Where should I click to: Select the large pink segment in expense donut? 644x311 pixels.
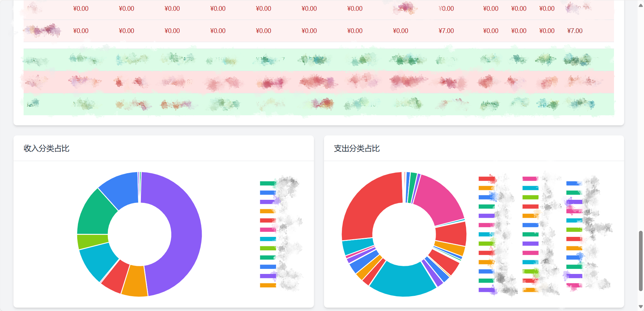coord(438,199)
